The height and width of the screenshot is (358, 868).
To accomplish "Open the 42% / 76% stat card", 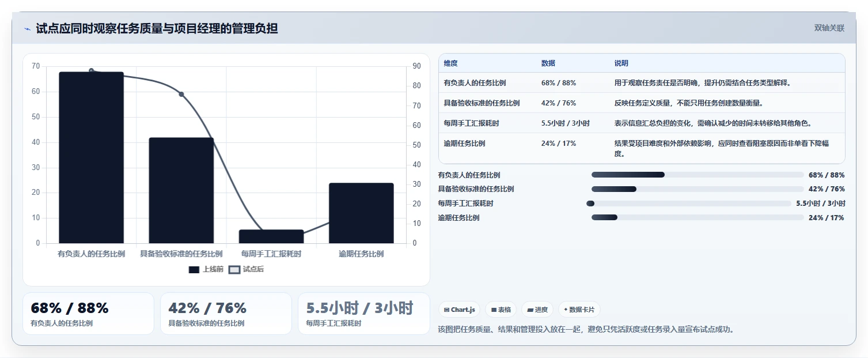I will (226, 314).
